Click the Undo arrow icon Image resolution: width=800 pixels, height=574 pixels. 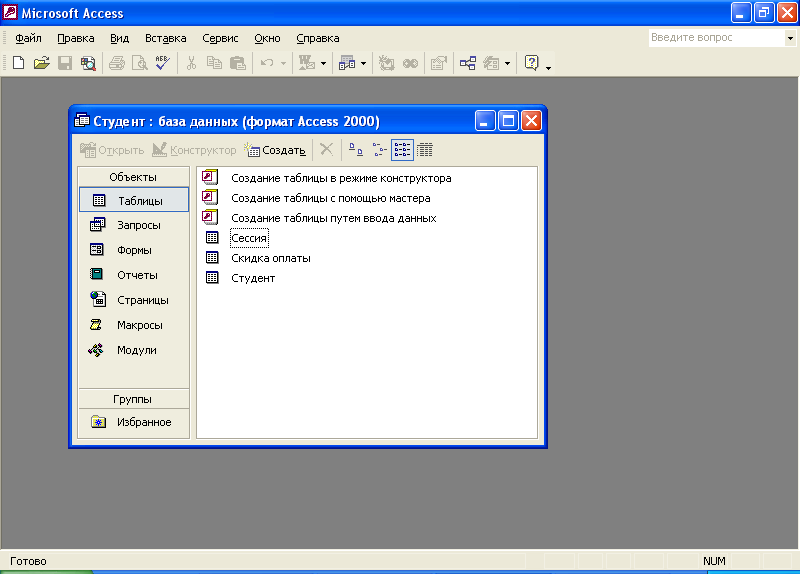pos(267,63)
